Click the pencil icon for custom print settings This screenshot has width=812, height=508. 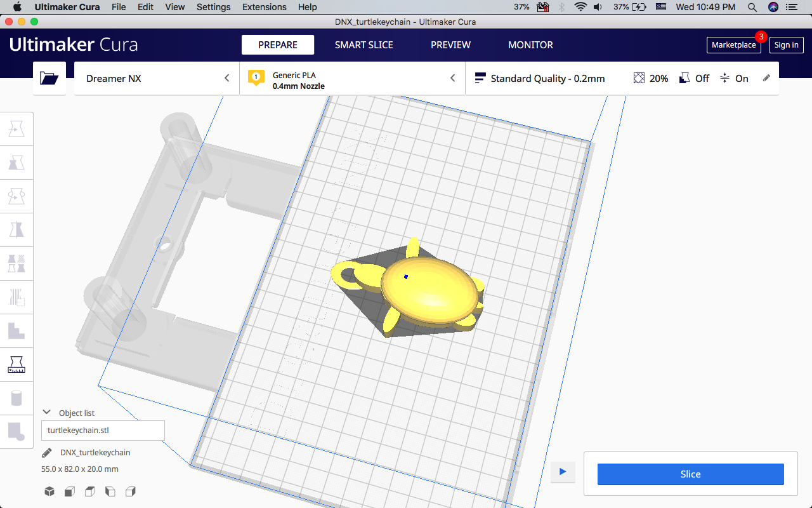tap(766, 78)
